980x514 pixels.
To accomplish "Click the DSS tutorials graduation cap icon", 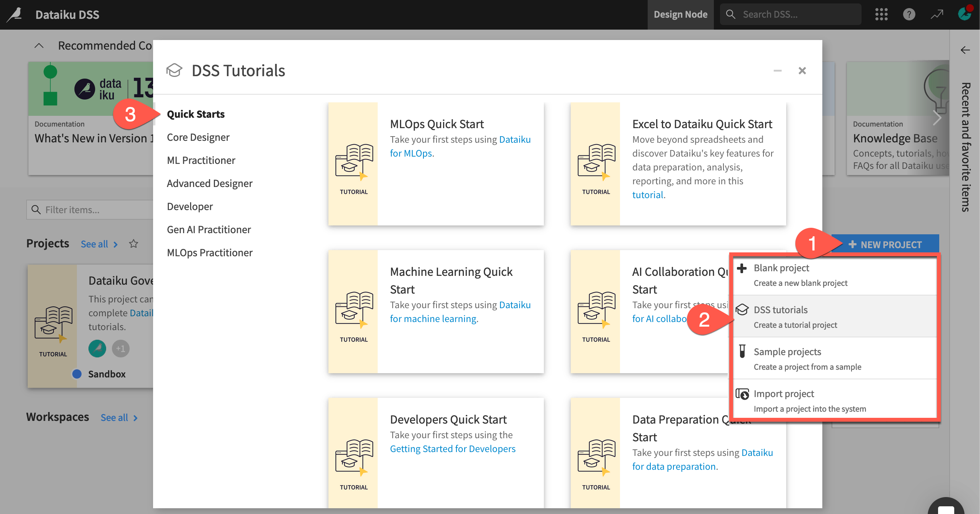I will click(742, 310).
